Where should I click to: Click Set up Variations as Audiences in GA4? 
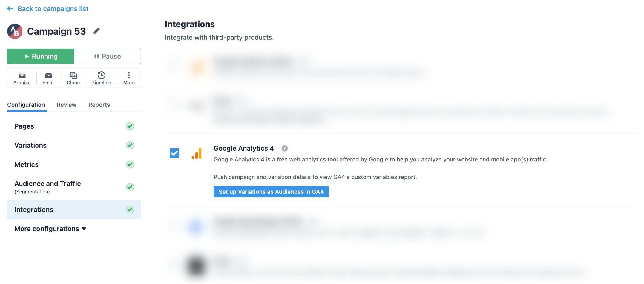(271, 192)
